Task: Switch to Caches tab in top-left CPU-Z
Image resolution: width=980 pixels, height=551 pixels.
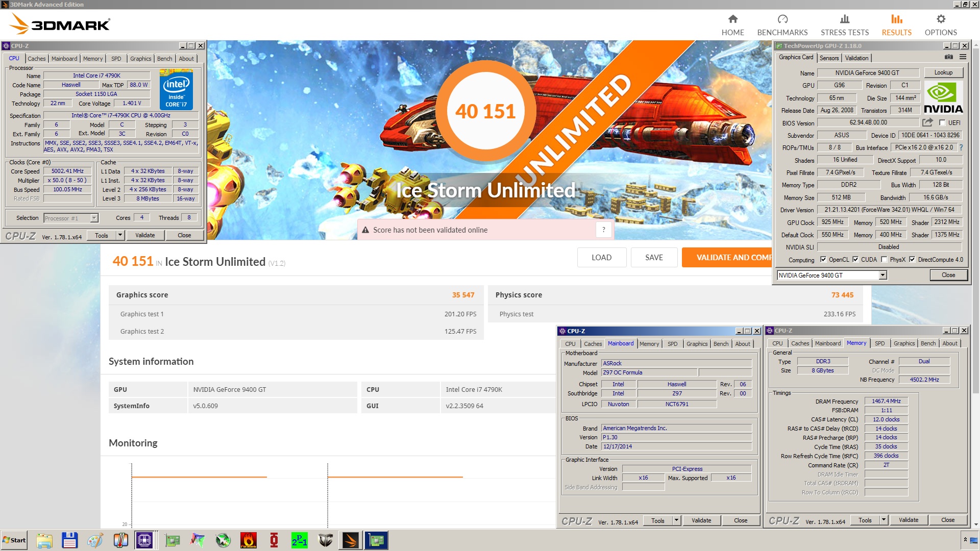Action: click(36, 59)
